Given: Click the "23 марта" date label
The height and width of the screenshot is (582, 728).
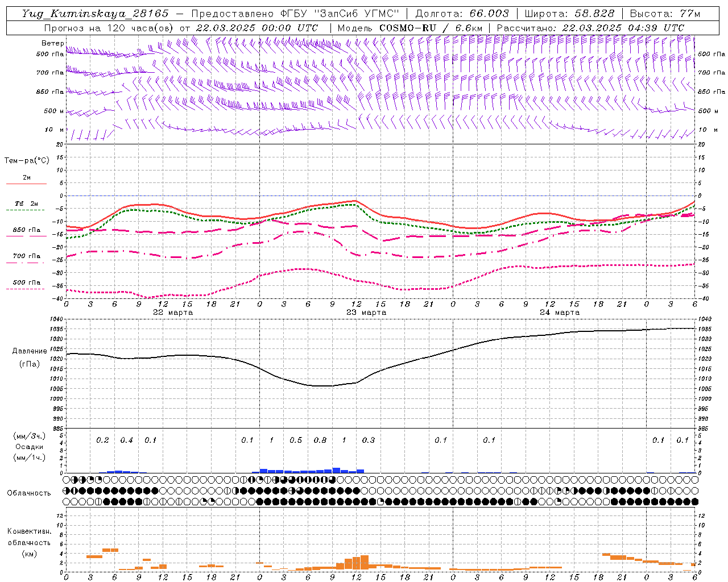Looking at the screenshot, I should click(366, 313).
